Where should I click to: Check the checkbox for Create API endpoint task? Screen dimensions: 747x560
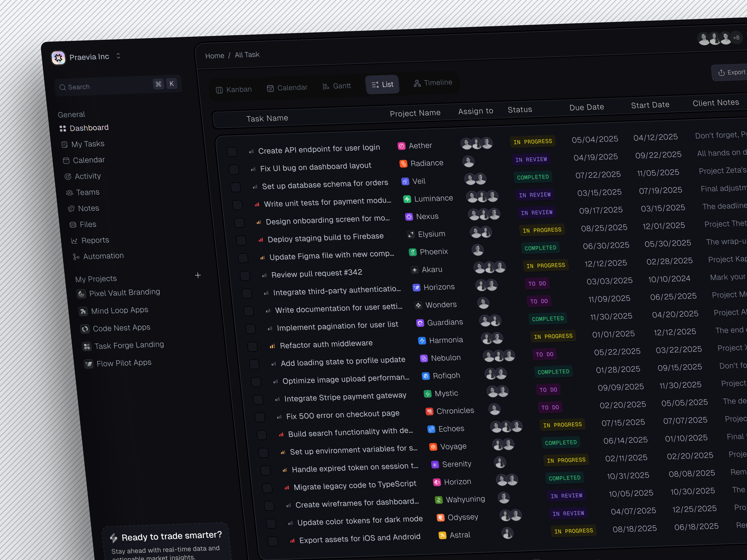(232, 152)
